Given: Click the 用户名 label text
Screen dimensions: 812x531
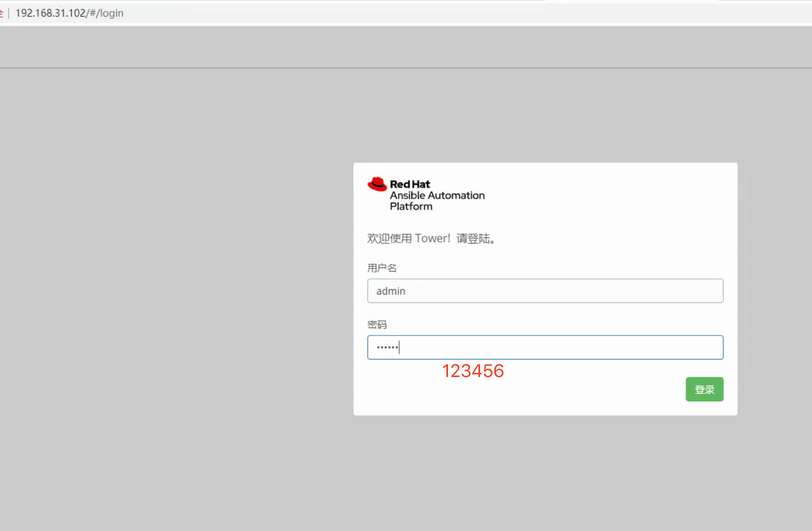Looking at the screenshot, I should click(x=382, y=268).
